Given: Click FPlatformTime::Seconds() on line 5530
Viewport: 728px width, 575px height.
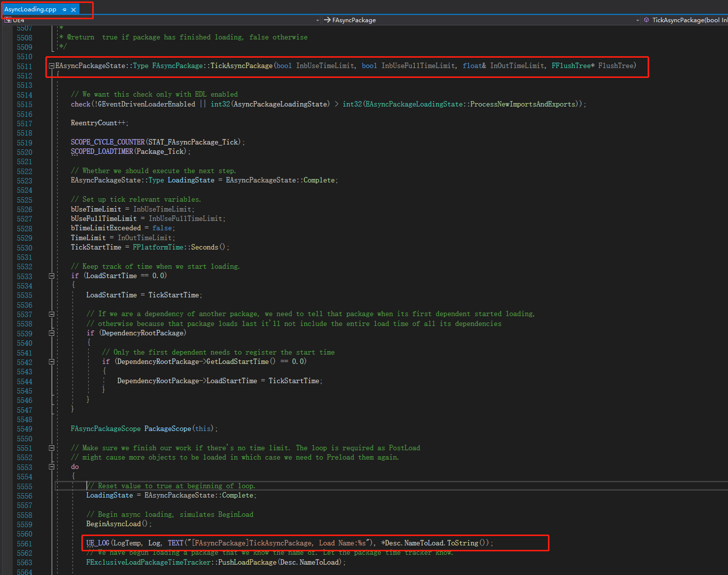Looking at the screenshot, I should click(179, 247).
